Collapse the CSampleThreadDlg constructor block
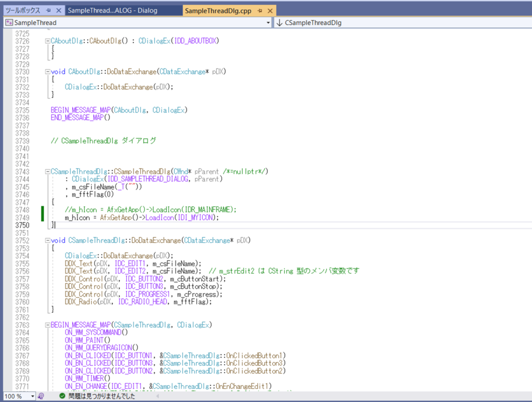The width and height of the screenshot is (532, 402). 47,171
